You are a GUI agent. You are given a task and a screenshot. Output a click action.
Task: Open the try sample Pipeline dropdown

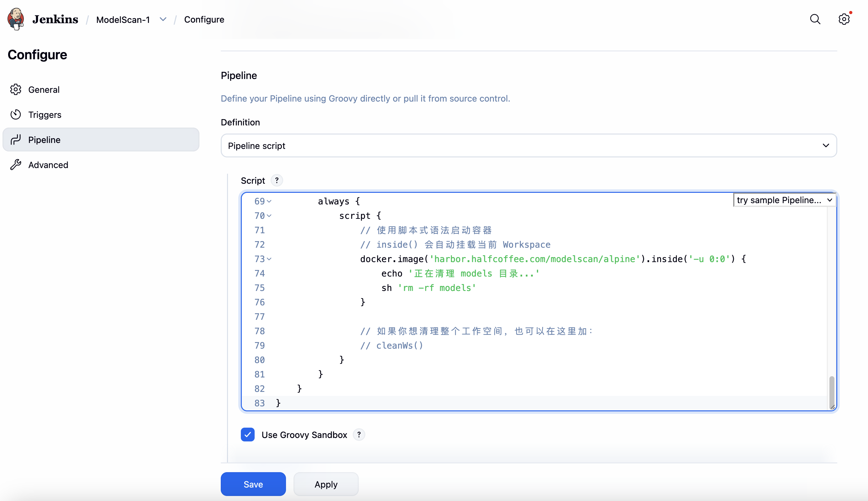point(784,200)
